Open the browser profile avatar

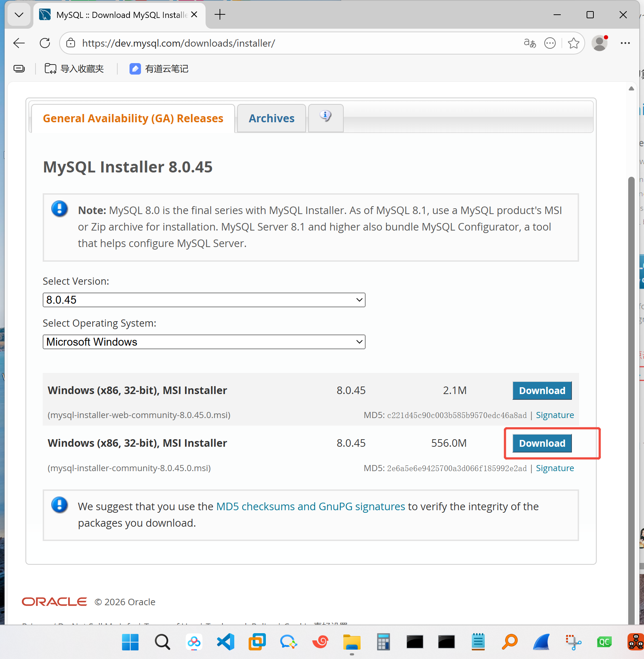600,43
